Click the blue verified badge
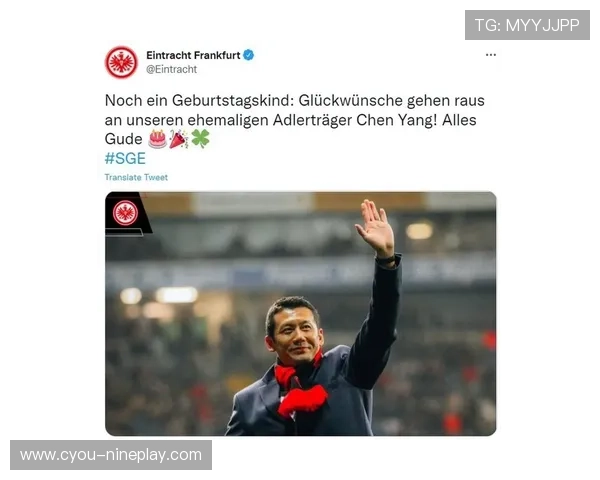This screenshot has width=600, height=480. [249, 55]
